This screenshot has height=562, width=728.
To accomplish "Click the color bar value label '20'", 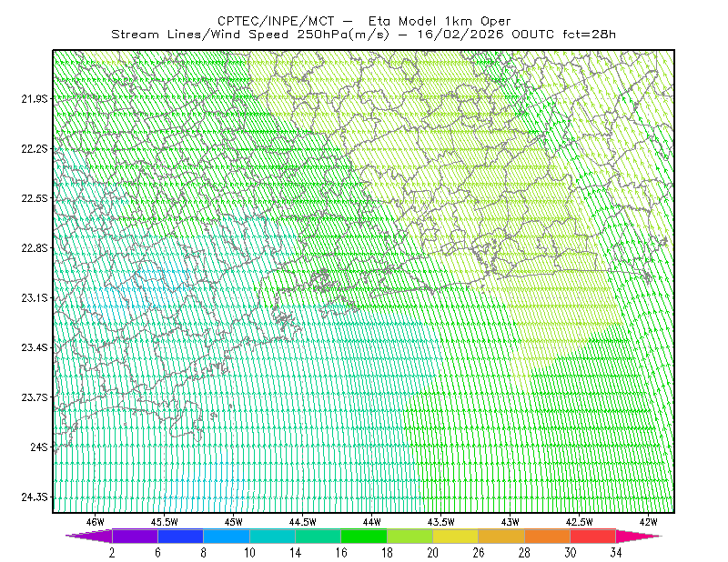I will (x=433, y=553).
